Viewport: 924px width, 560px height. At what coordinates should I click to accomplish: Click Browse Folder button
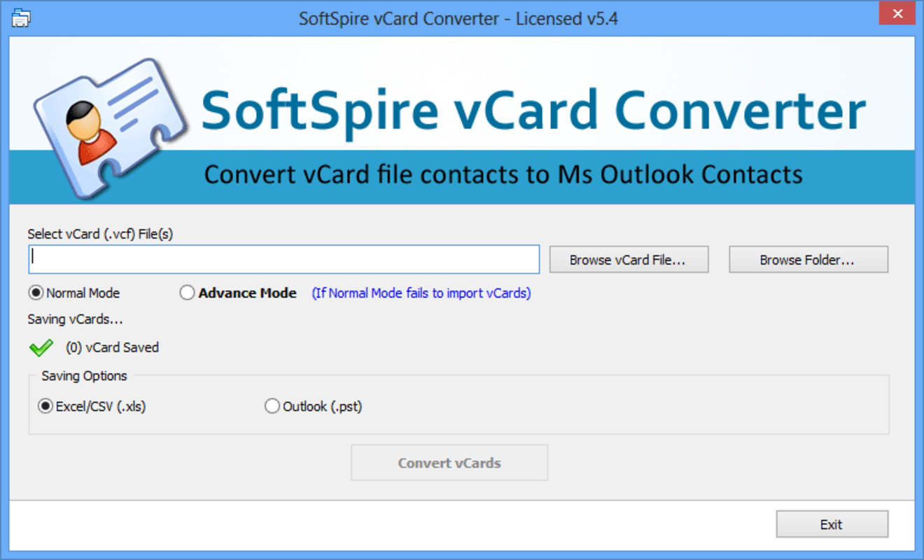click(808, 260)
